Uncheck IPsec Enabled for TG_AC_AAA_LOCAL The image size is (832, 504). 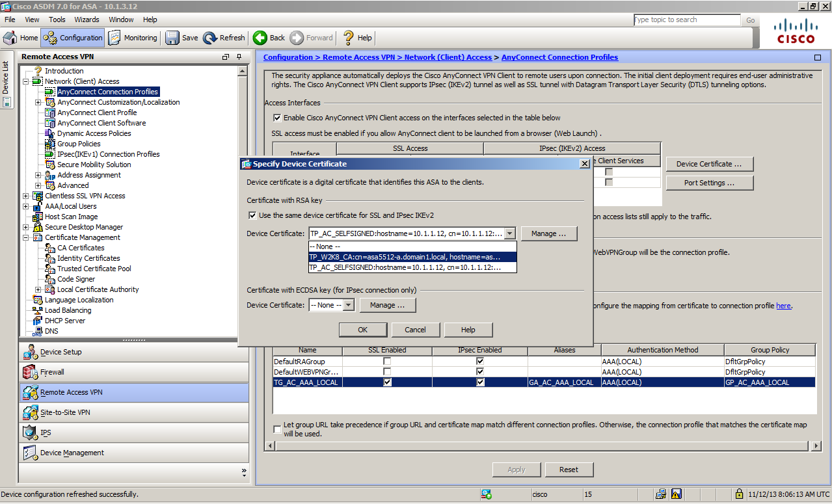pos(480,382)
